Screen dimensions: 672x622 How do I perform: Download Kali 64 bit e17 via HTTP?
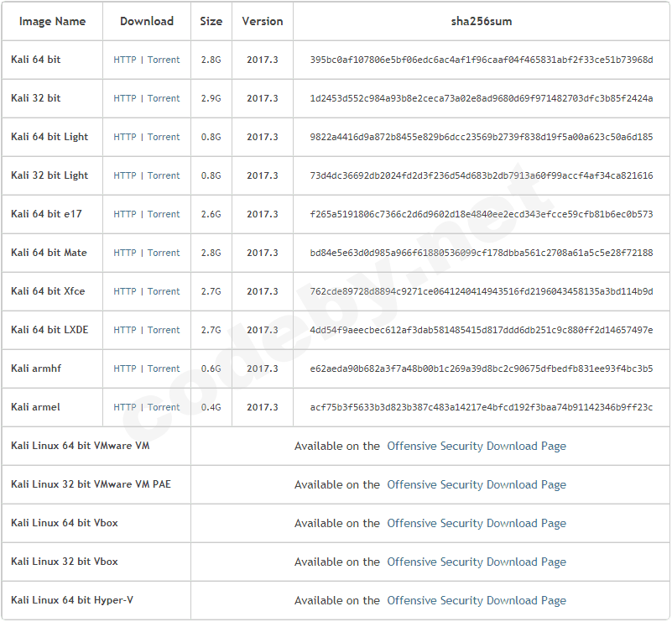(x=125, y=214)
